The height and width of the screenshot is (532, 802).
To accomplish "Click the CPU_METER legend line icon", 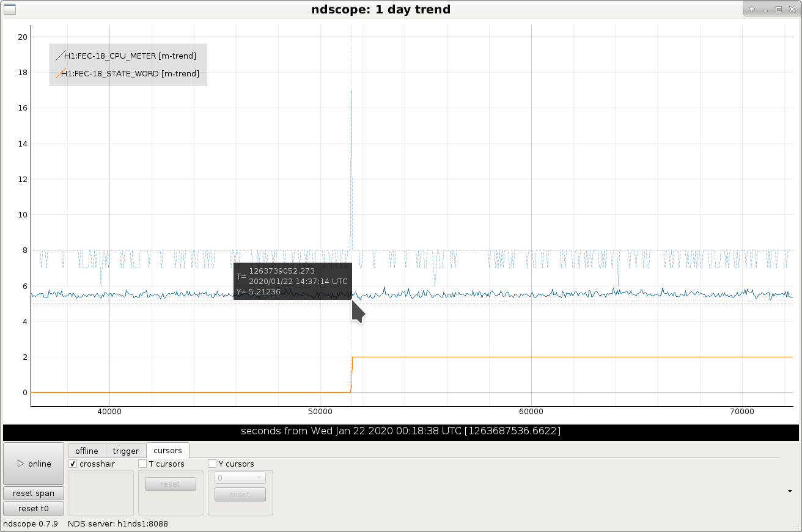I will 59,56.
